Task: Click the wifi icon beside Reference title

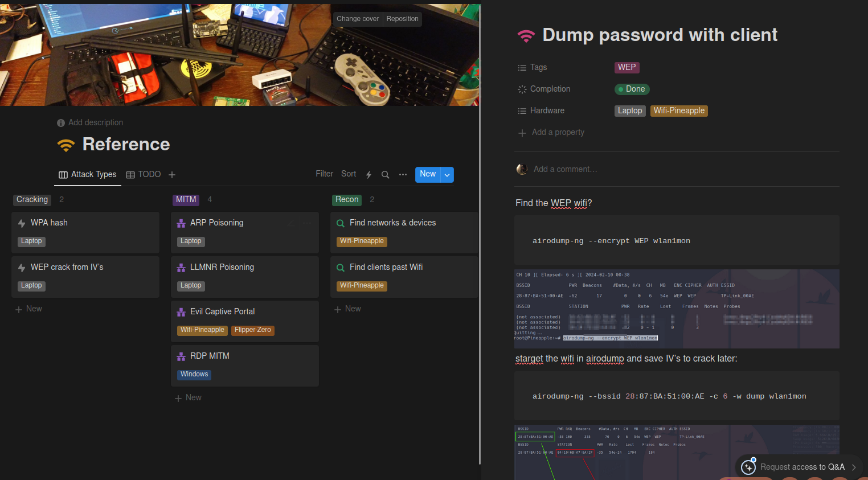Action: (x=66, y=145)
